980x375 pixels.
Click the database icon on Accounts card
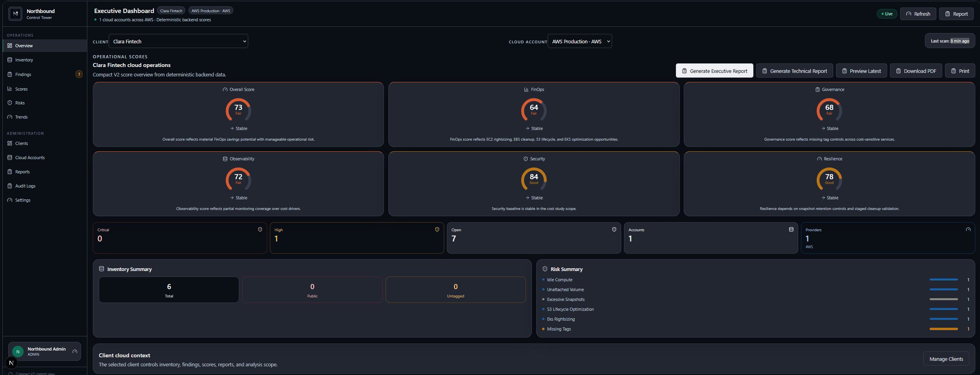[791, 229]
